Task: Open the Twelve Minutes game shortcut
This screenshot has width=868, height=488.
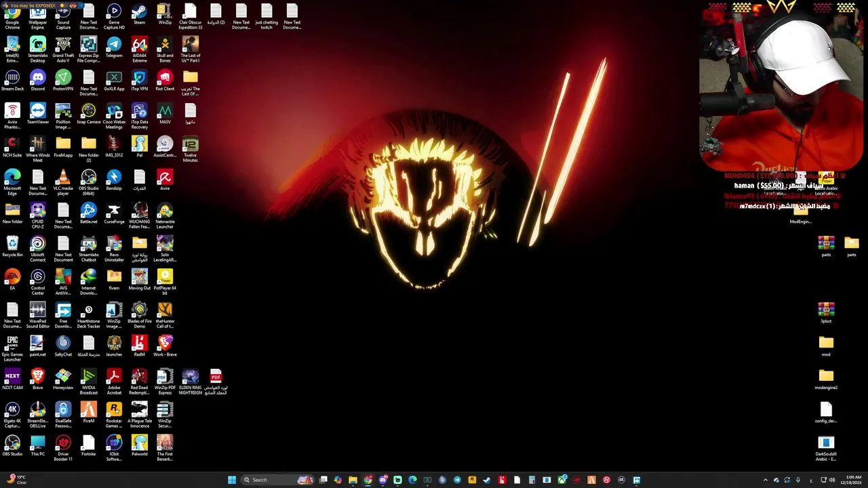Action: coord(191,150)
